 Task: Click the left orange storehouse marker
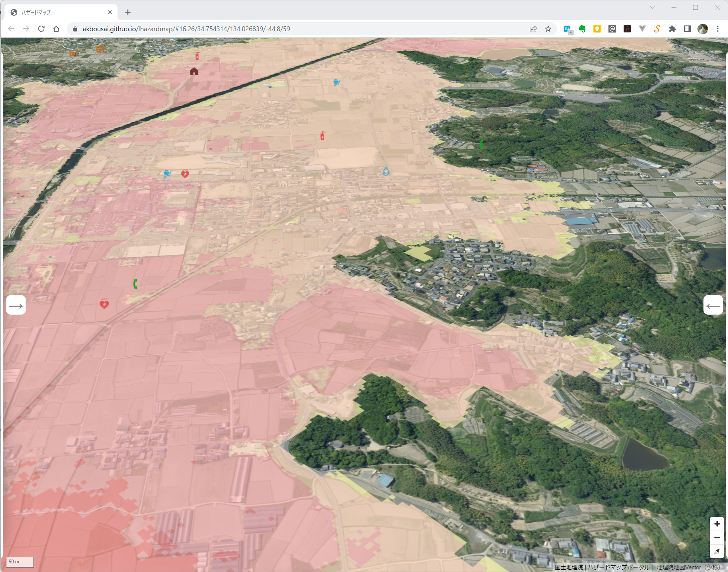point(73,53)
